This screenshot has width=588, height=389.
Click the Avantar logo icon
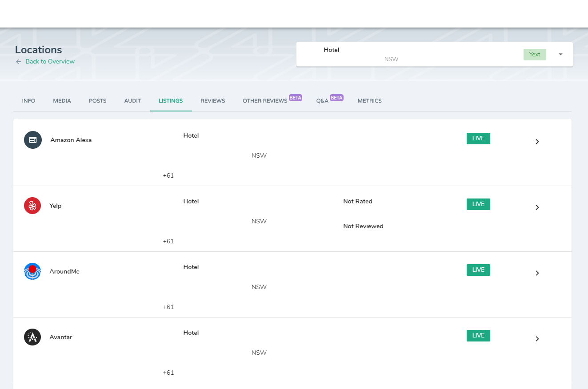[32, 337]
